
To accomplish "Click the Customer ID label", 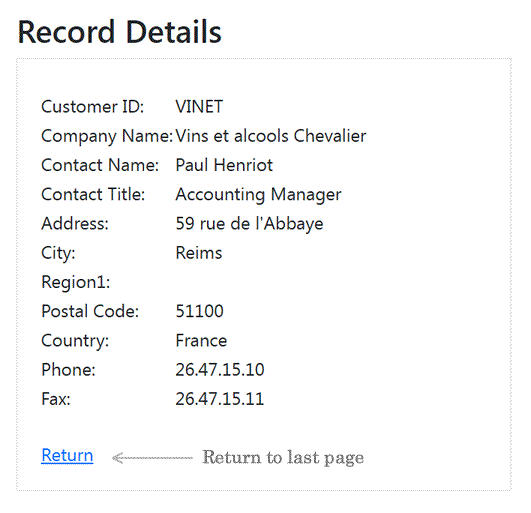I will (x=92, y=107).
